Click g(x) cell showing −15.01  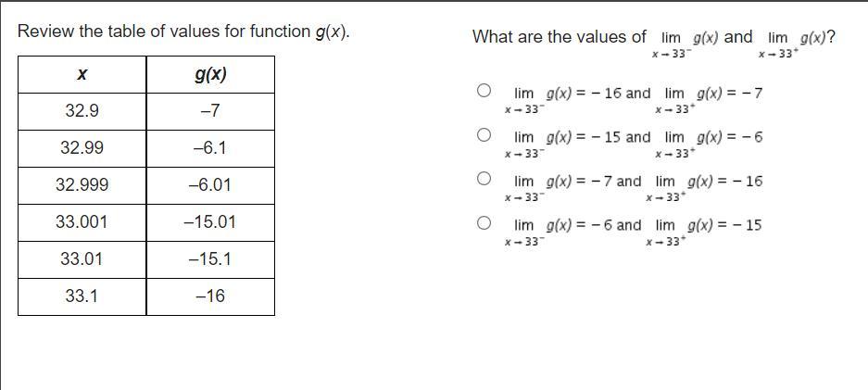pos(210,222)
